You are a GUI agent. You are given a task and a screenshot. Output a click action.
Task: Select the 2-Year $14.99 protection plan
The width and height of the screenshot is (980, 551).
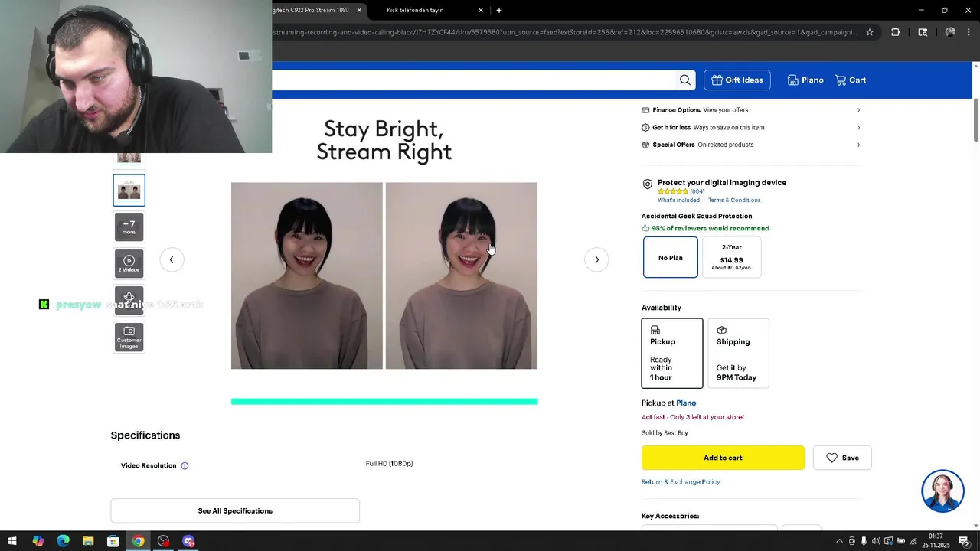pos(731,257)
